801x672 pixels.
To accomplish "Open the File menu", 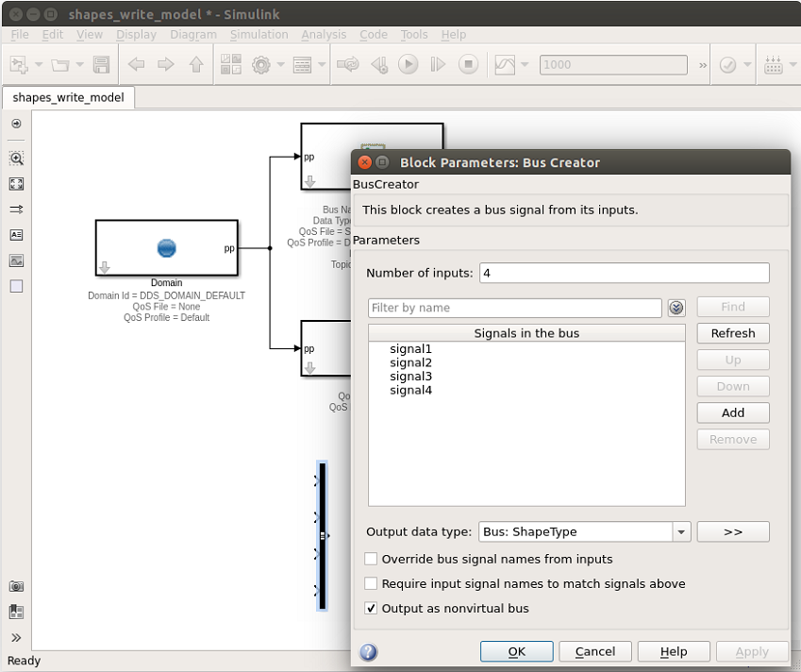I will point(20,34).
